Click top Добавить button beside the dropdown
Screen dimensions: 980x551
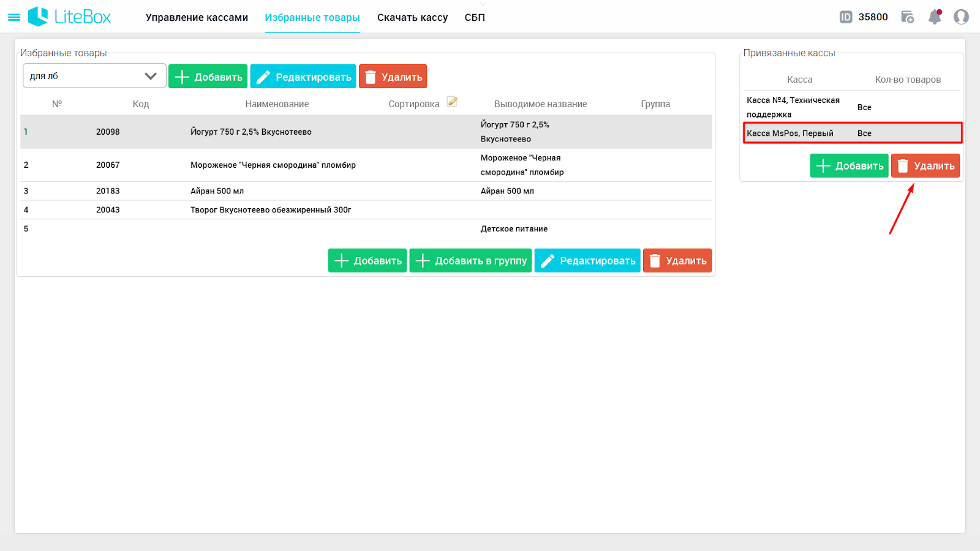tap(208, 77)
